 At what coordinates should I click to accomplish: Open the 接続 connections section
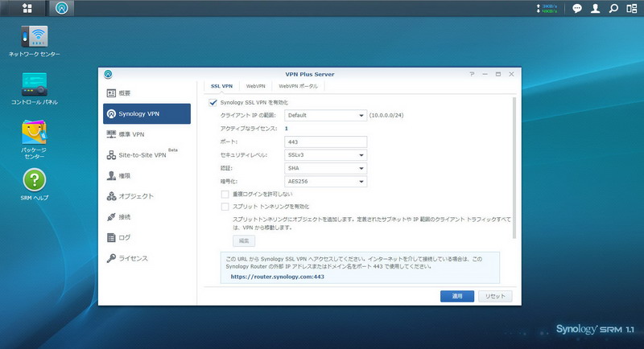(x=147, y=217)
